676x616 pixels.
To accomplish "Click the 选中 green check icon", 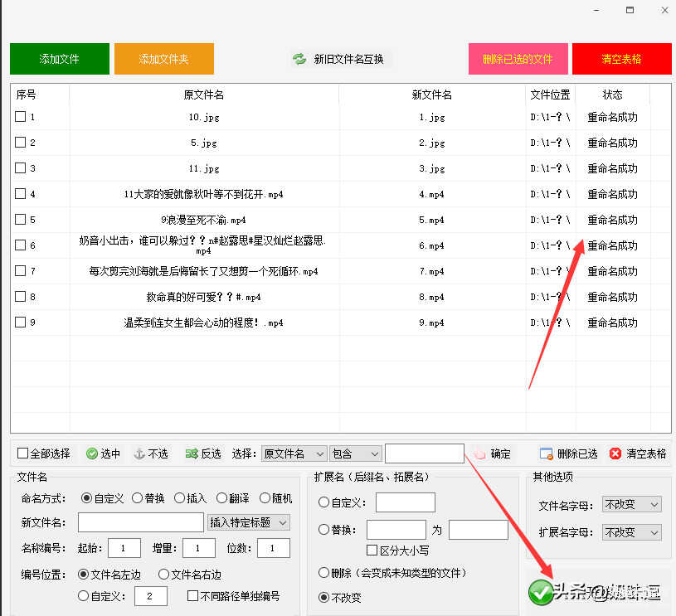I will [x=92, y=454].
